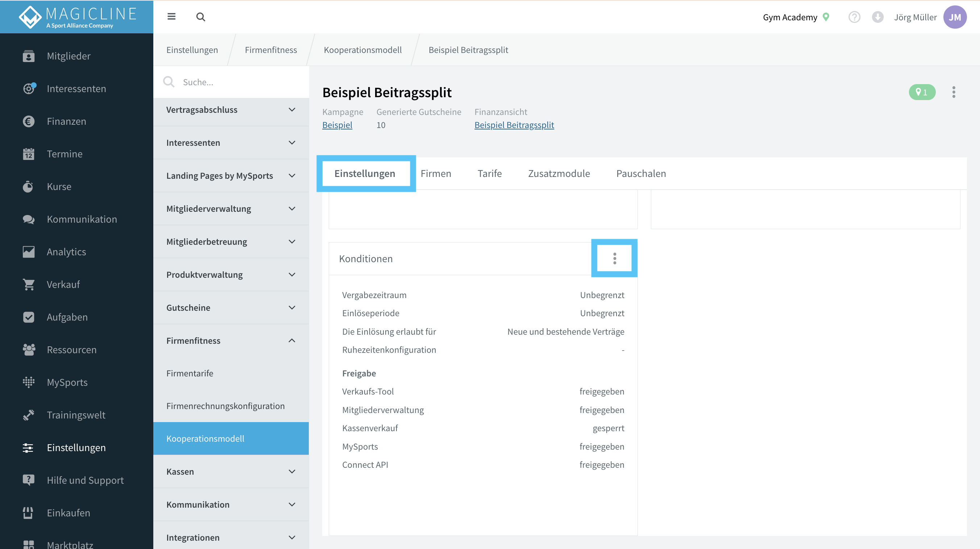Click the Aufgaben checkmark icon

pos(29,317)
